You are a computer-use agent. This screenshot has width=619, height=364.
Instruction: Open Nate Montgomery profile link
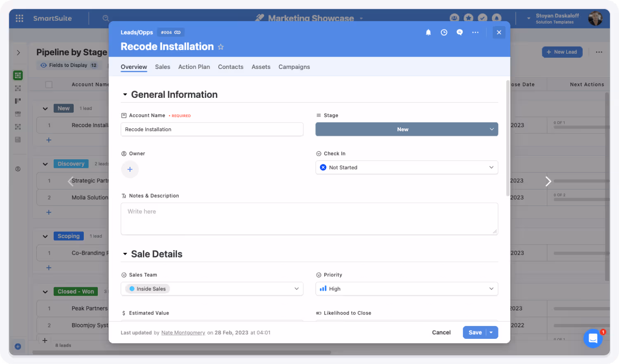[183, 333]
